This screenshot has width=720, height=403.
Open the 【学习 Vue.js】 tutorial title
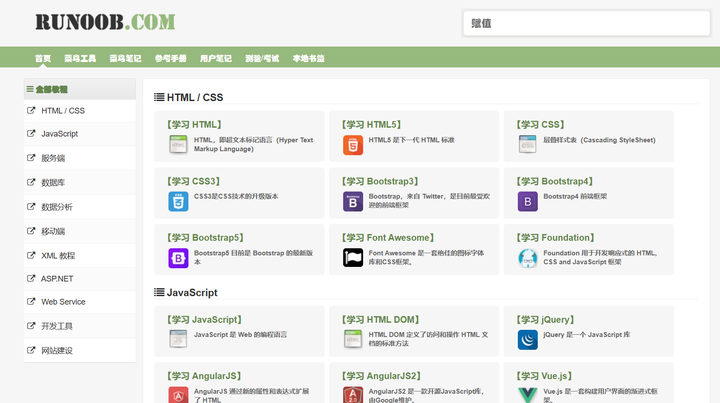tap(544, 376)
